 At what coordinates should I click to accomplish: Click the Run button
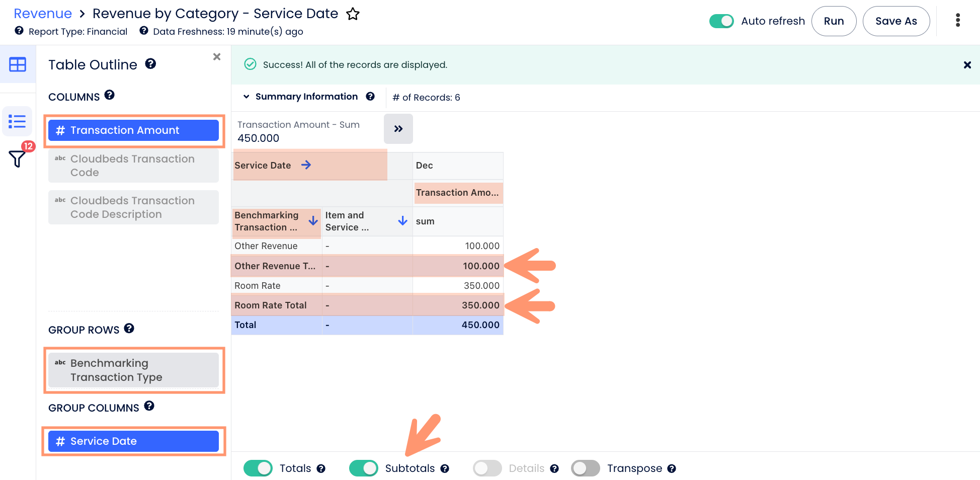point(834,21)
